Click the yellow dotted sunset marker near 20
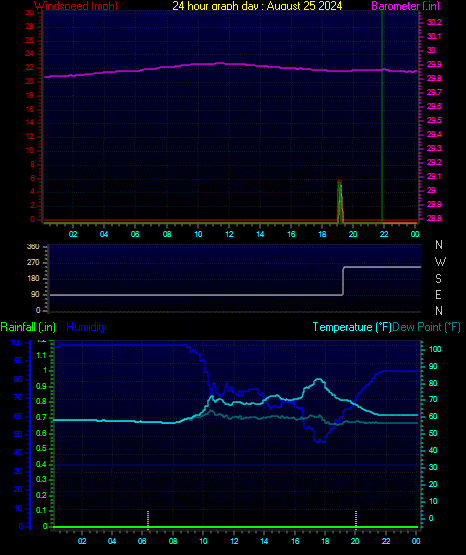 (x=356, y=520)
